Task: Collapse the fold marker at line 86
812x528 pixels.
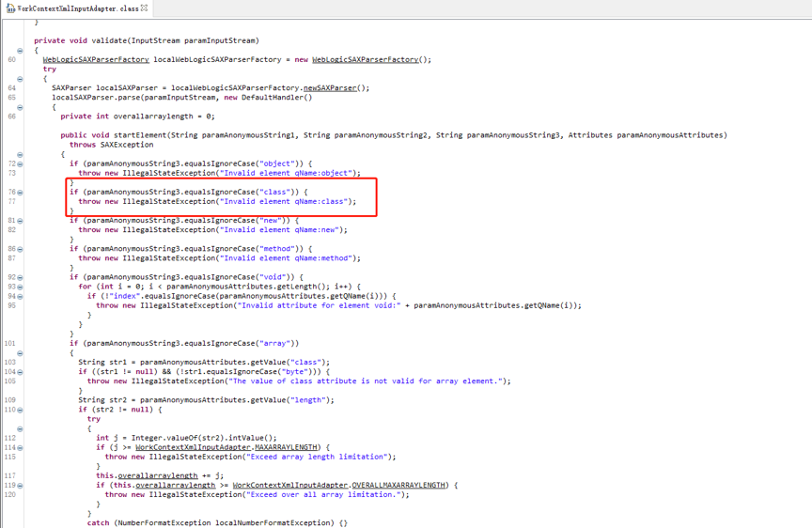Action: coord(20,250)
